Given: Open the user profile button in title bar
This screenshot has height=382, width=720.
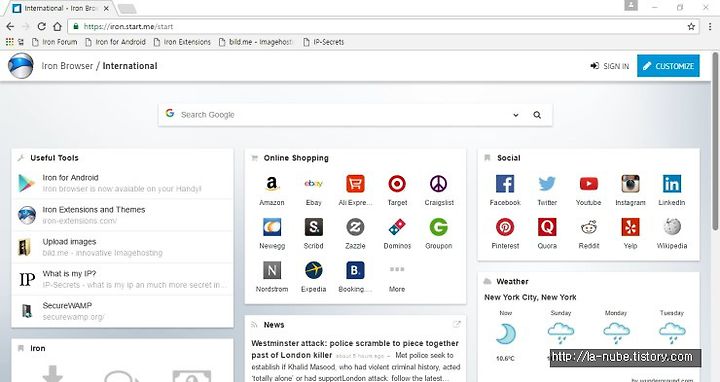Looking at the screenshot, I should click(631, 6).
